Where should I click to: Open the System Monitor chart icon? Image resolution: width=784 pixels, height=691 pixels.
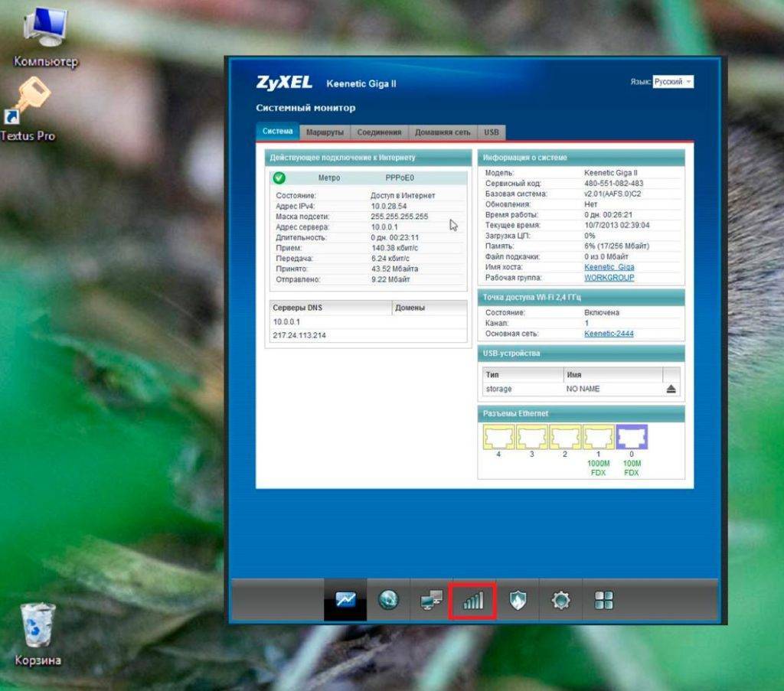[x=345, y=601]
